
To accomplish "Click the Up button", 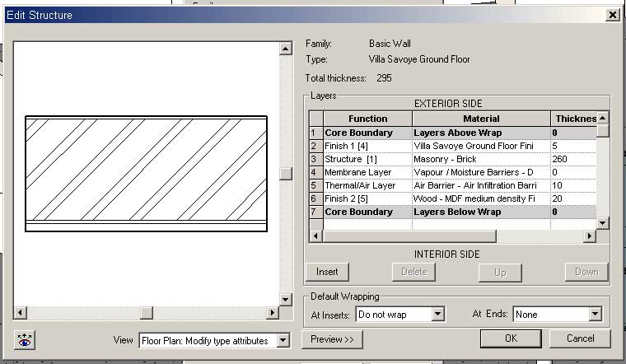I will coord(500,273).
